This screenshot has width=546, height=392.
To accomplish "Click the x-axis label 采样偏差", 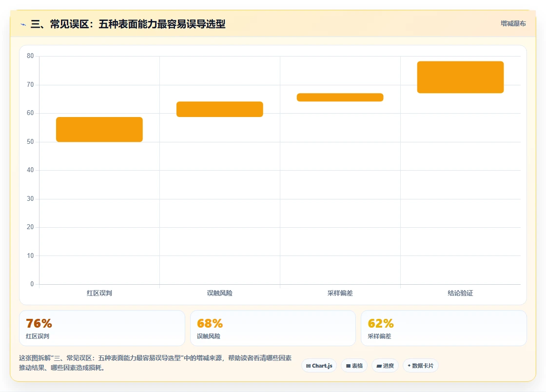I will (340, 293).
